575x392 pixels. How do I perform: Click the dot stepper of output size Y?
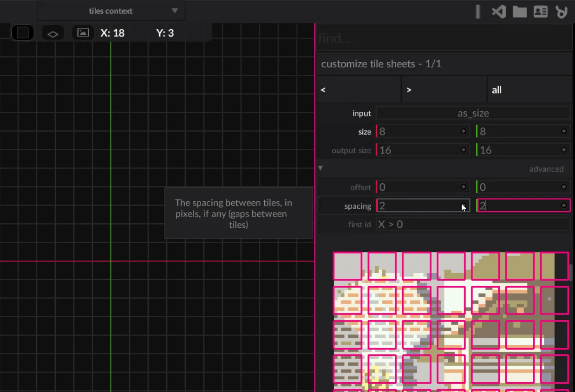563,150
